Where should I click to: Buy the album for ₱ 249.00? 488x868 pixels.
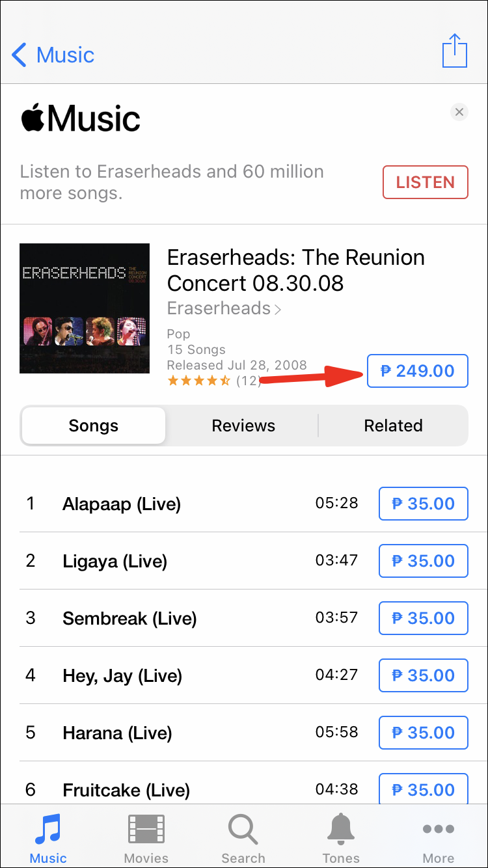point(417,371)
